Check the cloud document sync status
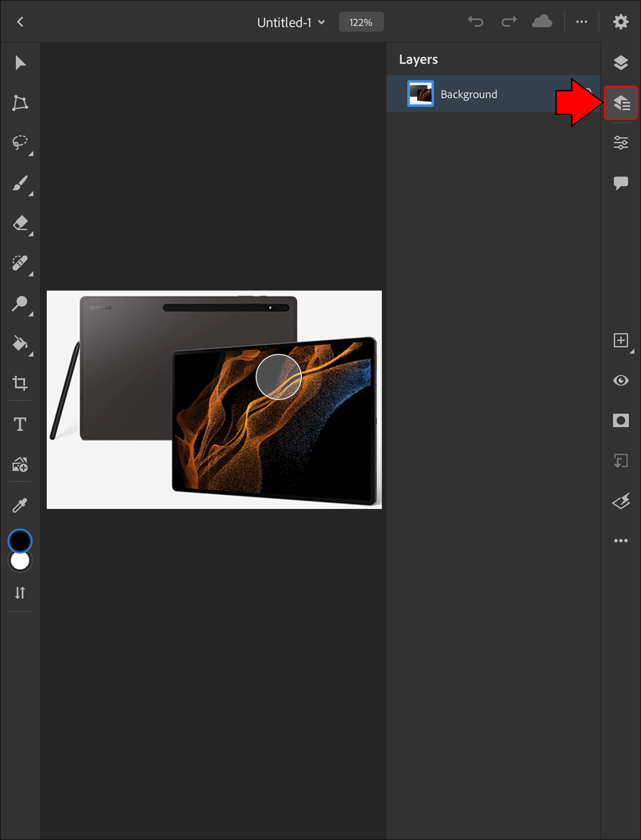Image resolution: width=641 pixels, height=840 pixels. 542,21
